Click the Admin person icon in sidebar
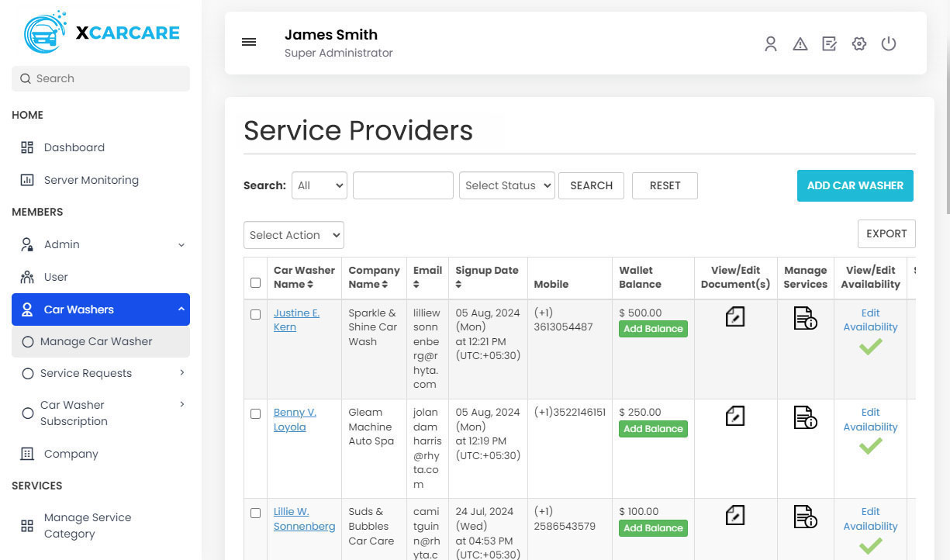 coord(27,244)
